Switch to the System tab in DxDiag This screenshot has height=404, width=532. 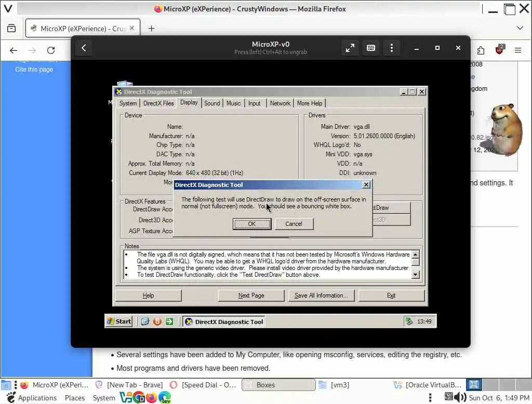128,103
